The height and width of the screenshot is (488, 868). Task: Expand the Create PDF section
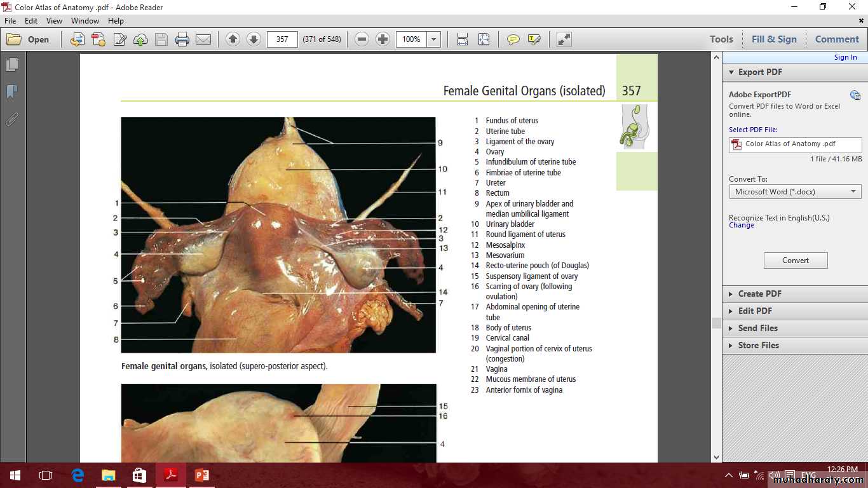coord(759,294)
